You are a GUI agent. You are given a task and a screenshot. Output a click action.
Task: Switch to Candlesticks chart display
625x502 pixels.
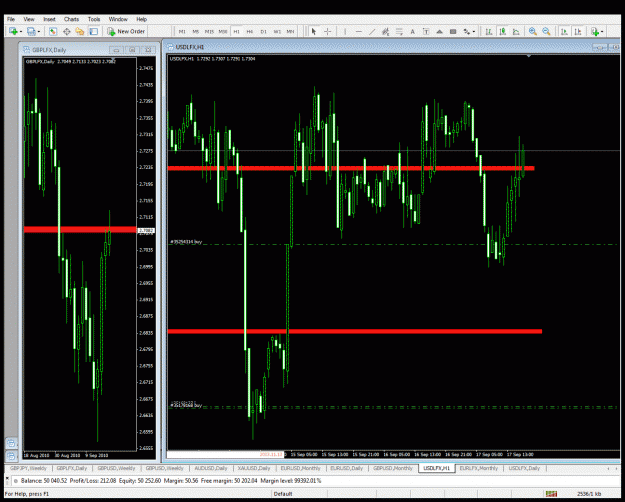click(502, 31)
